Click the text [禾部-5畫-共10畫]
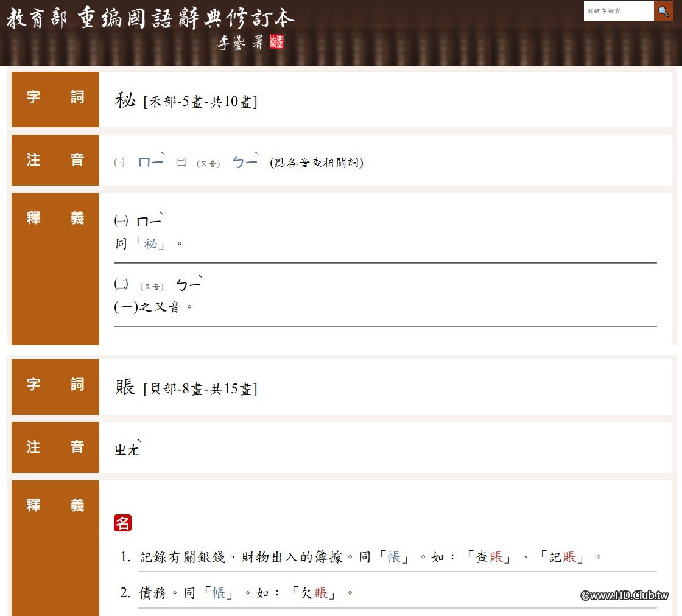This screenshot has width=682, height=616. pyautogui.click(x=200, y=102)
